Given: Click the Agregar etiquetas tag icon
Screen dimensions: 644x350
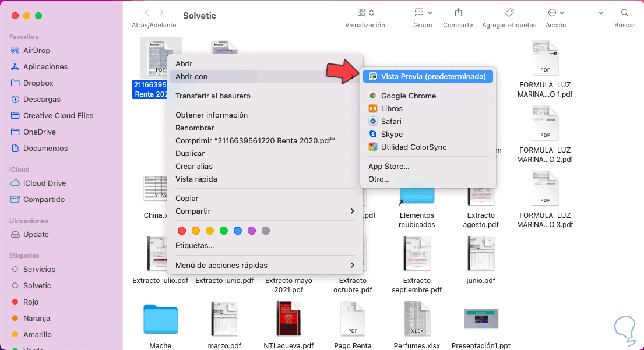Looking at the screenshot, I should pyautogui.click(x=509, y=13).
